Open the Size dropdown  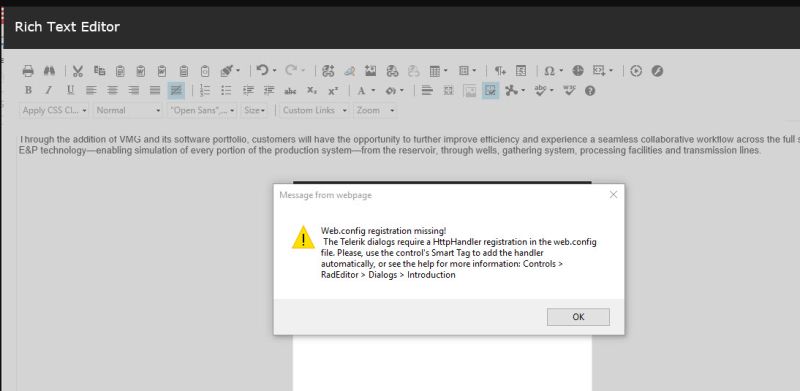click(255, 110)
